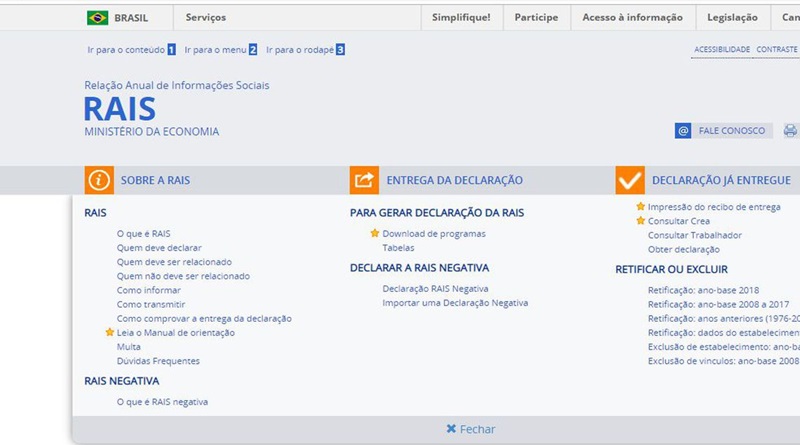Click the Brazil flag icon
The height and width of the screenshot is (445, 800).
(97, 18)
